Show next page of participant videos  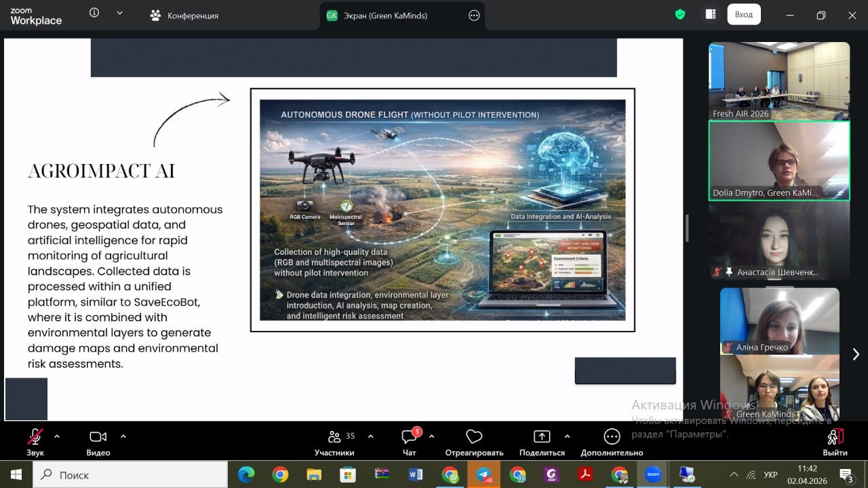[856, 354]
